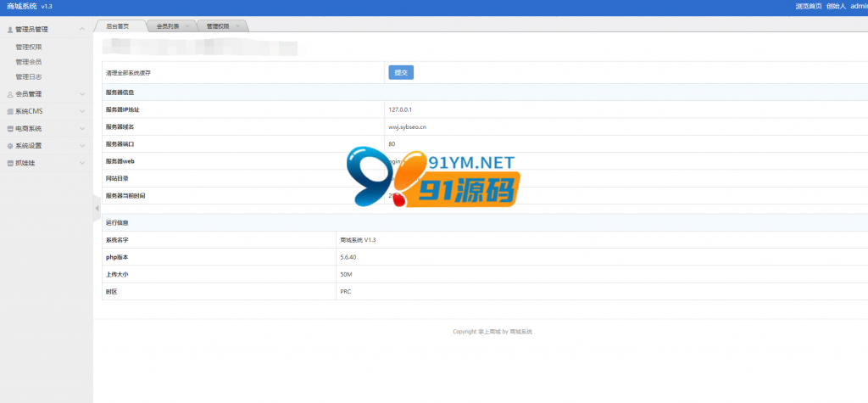Click the 50M upload size value
Image resolution: width=868 pixels, height=403 pixels.
(x=347, y=274)
